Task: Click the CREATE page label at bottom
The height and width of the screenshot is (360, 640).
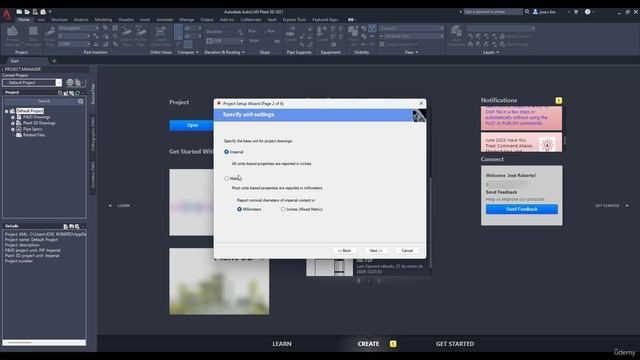Action: coord(368,344)
